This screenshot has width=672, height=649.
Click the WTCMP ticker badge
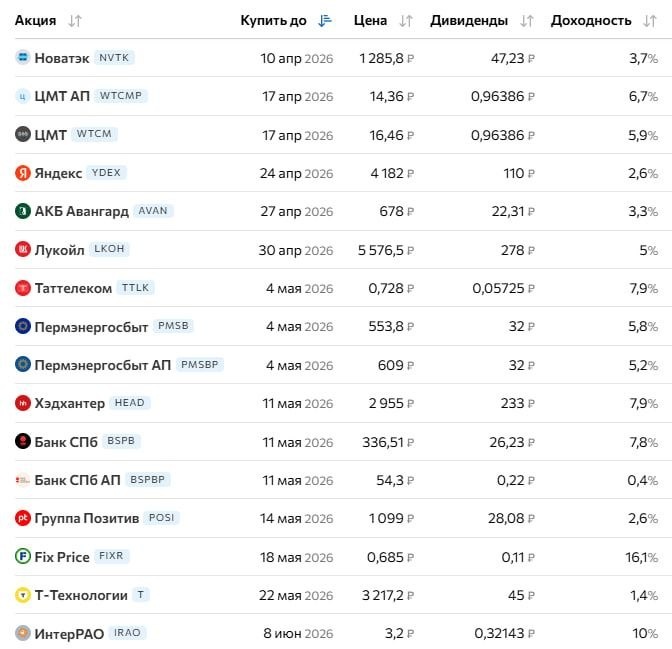[123, 96]
